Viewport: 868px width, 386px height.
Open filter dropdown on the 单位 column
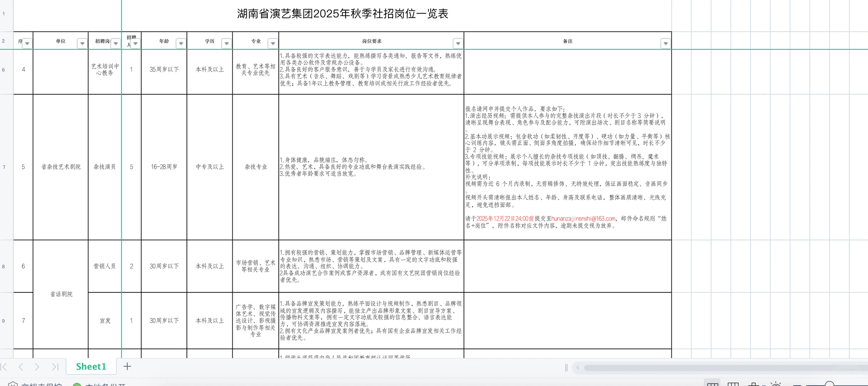[x=81, y=43]
